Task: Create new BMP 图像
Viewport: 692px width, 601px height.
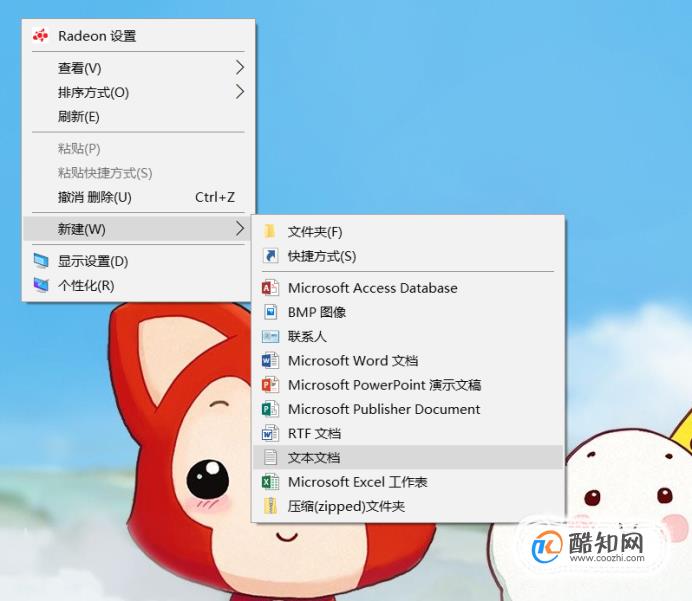Action: [x=408, y=312]
